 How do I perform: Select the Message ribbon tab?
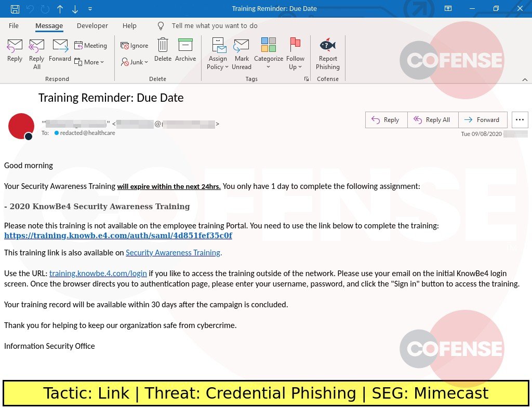pyautogui.click(x=49, y=26)
